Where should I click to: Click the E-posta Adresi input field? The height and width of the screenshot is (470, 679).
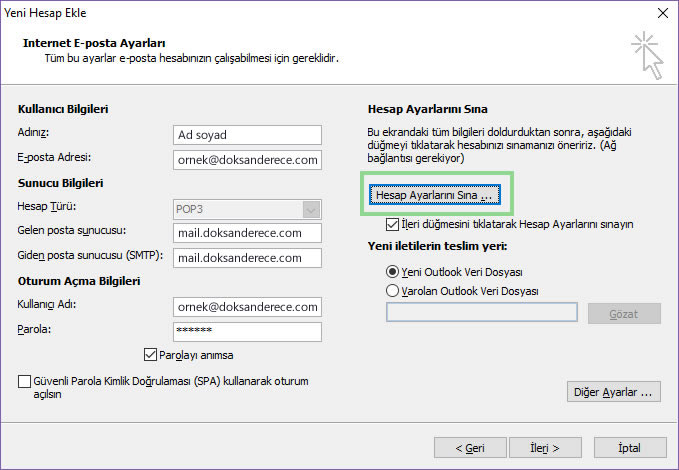click(247, 160)
